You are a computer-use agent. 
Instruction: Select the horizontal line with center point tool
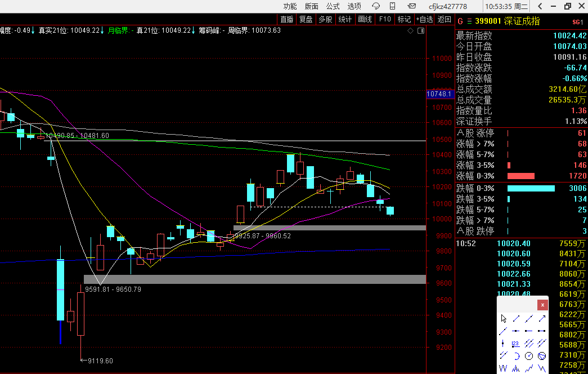pos(516,331)
